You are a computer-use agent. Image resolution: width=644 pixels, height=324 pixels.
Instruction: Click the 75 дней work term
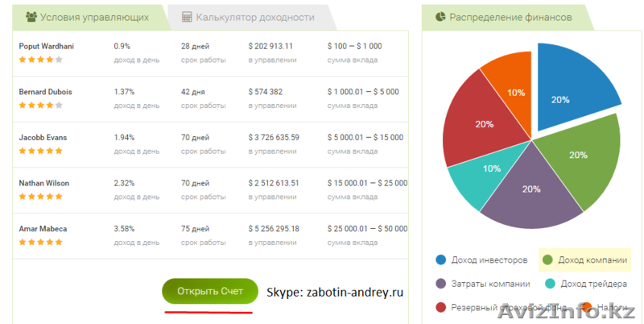[195, 229]
